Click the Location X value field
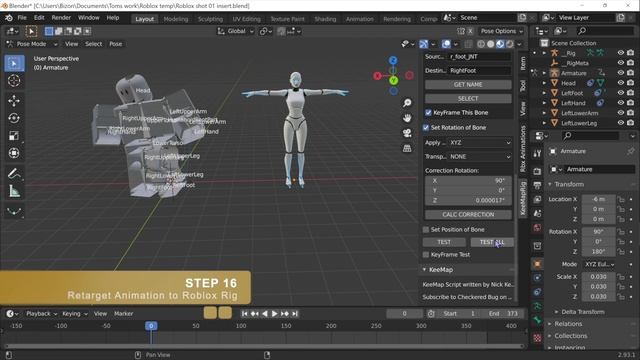 598,199
